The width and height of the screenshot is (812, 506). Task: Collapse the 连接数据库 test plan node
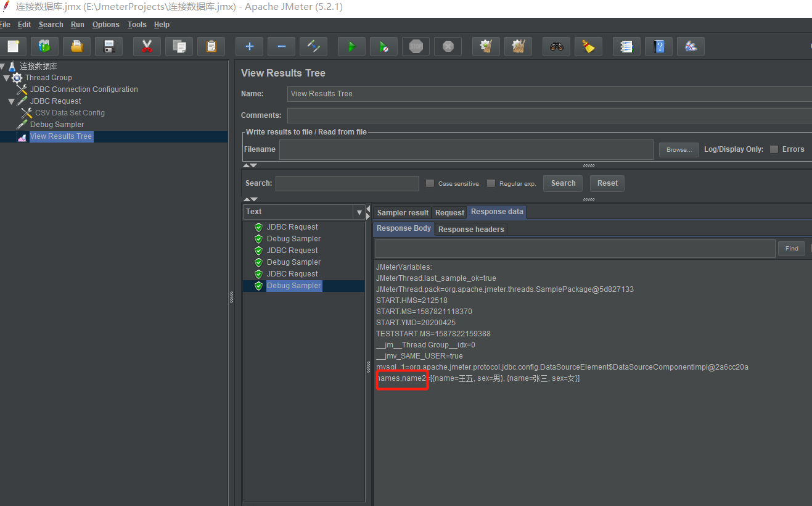tap(2, 66)
